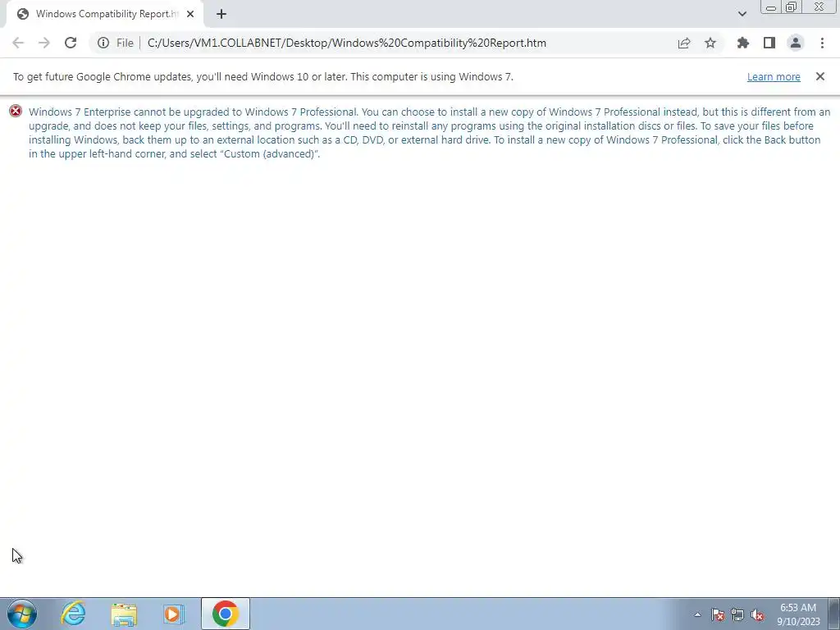Viewport: 840px width, 630px height.
Task: Go back with the back arrow
Action: pos(18,43)
